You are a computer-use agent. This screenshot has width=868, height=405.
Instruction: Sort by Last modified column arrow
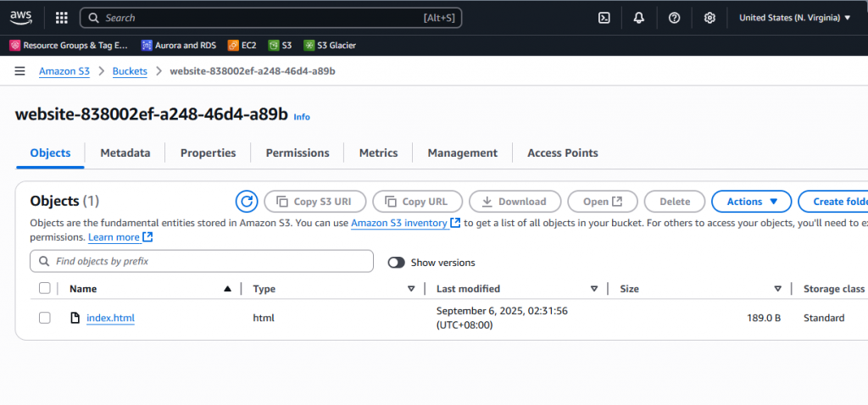pyautogui.click(x=594, y=289)
